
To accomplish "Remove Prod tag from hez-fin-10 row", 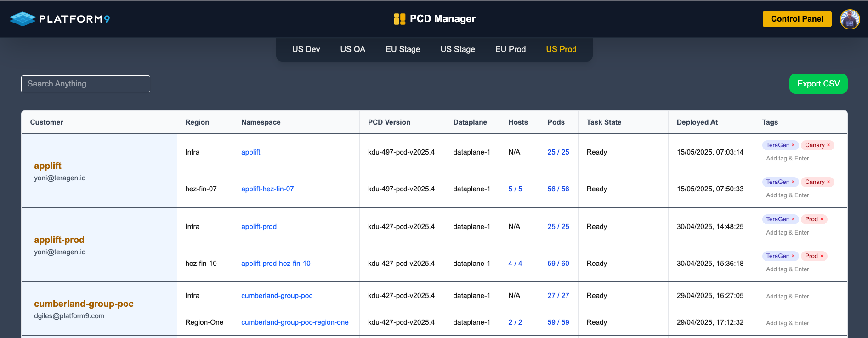I will [822, 256].
